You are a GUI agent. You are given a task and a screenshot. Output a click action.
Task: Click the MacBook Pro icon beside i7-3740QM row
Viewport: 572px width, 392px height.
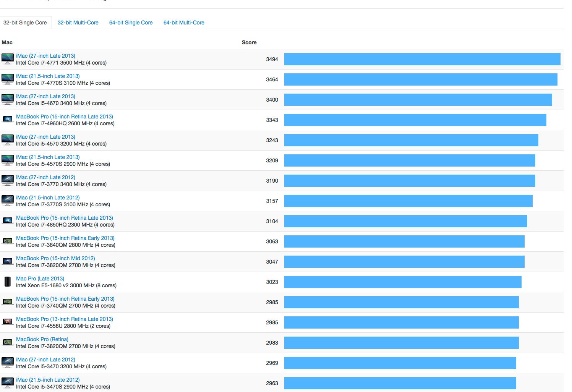[8, 302]
